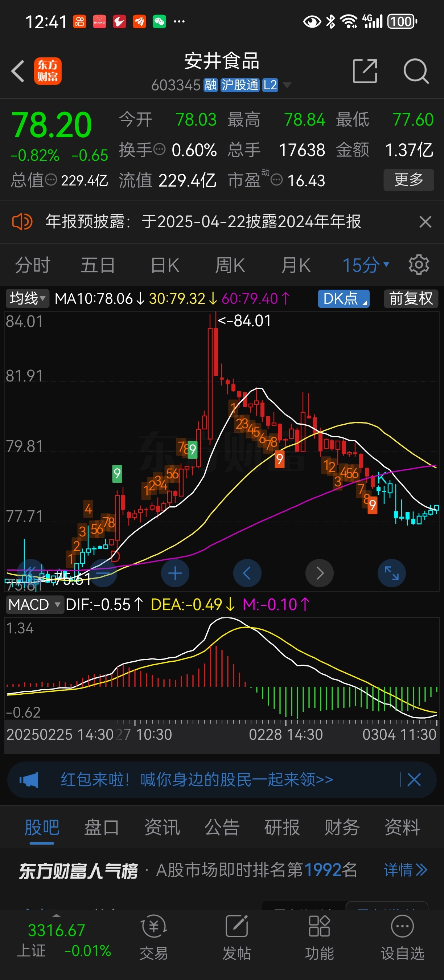Tap the 84.01 high price marker

pos(244,321)
